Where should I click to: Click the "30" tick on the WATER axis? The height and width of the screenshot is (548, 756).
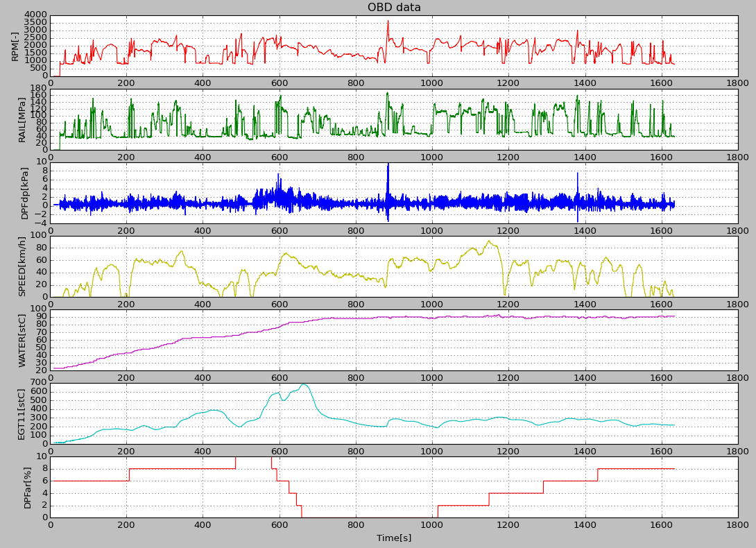coord(42,363)
